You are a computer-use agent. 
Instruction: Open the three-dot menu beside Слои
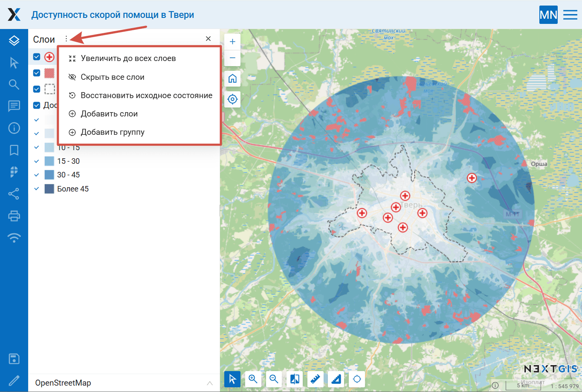(x=67, y=39)
